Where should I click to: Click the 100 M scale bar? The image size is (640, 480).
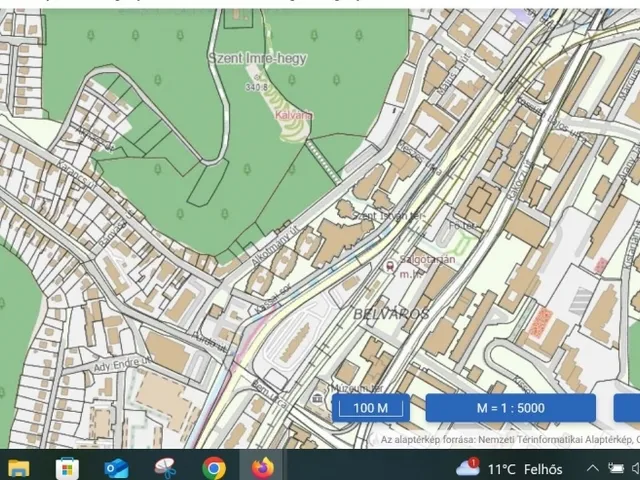coord(371,408)
